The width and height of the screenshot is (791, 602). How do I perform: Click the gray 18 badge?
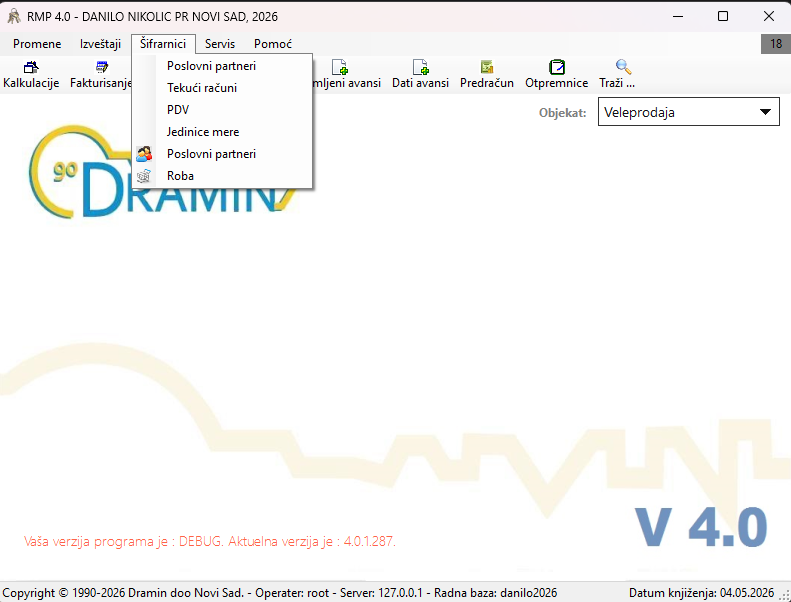(776, 44)
